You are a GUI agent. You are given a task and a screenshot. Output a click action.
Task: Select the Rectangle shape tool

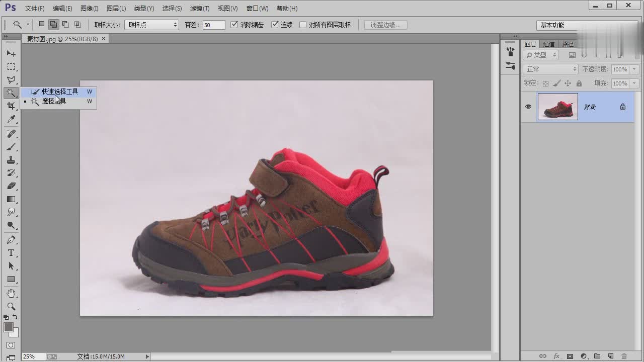click(x=11, y=279)
